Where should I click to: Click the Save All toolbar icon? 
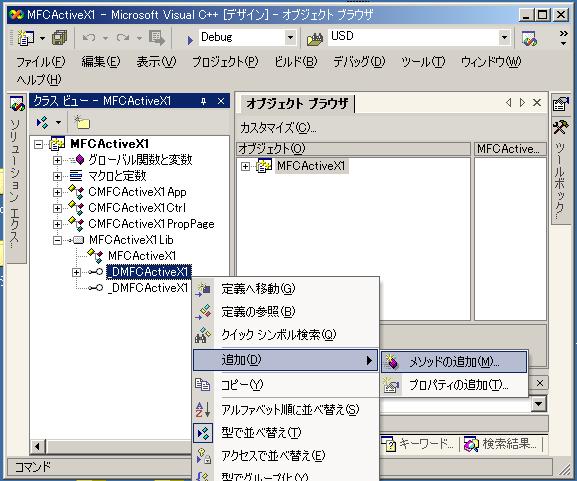point(59,38)
